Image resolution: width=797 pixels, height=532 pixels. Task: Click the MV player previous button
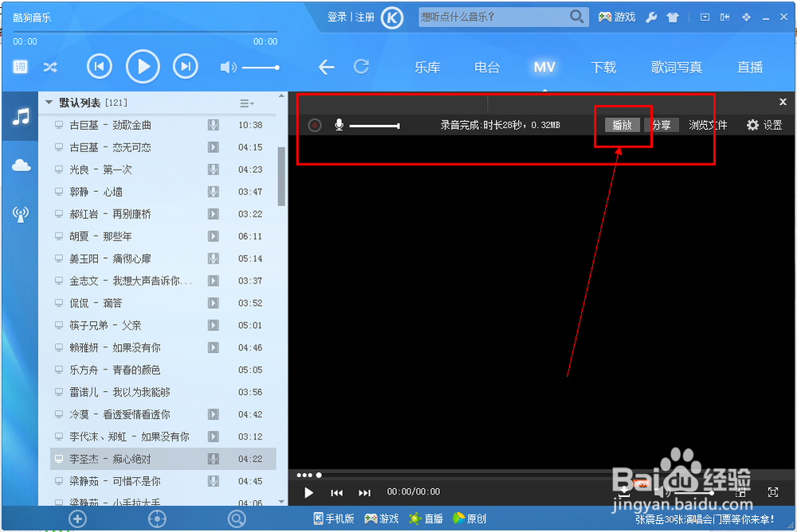tap(336, 492)
